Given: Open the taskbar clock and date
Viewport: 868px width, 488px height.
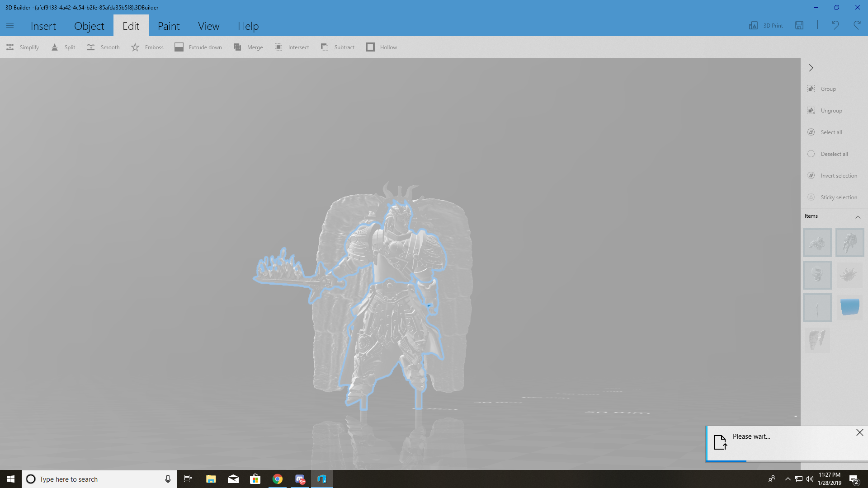Looking at the screenshot, I should click(x=830, y=479).
